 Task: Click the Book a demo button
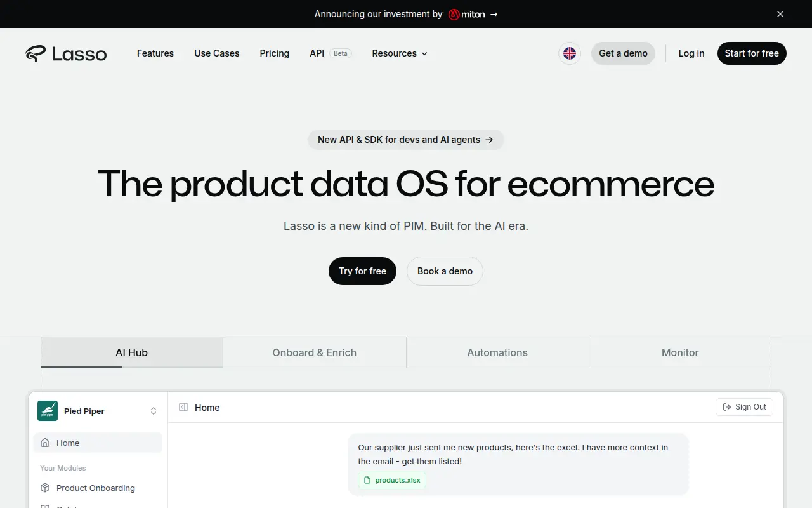(x=445, y=271)
